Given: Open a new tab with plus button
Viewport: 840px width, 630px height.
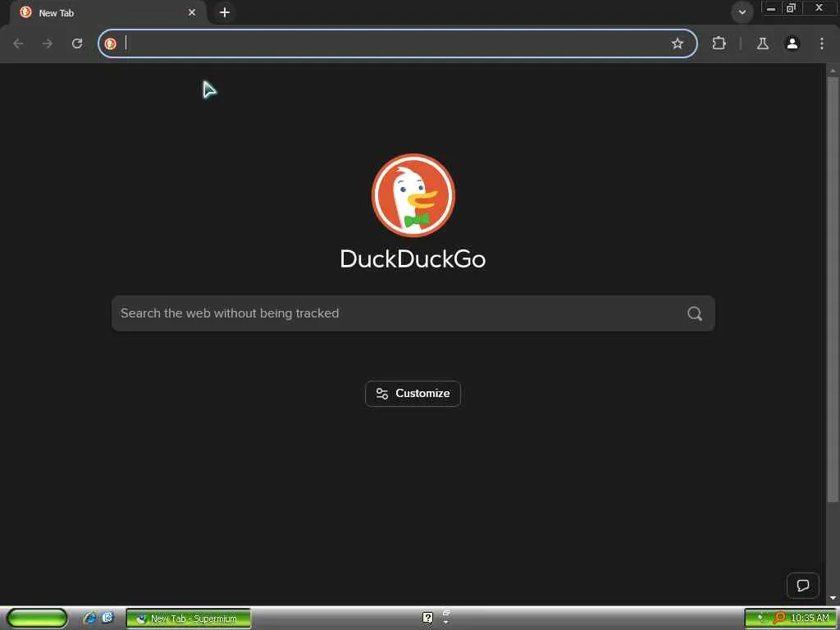Looking at the screenshot, I should [225, 12].
